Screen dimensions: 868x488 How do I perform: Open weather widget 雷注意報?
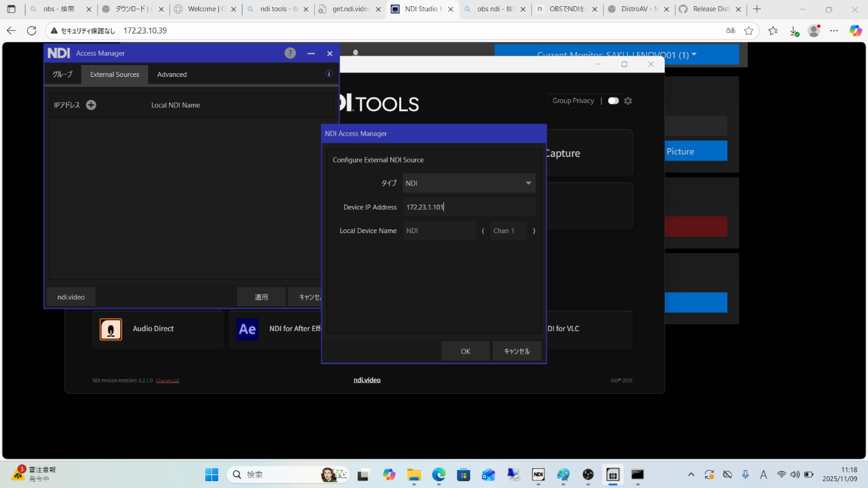tap(34, 474)
